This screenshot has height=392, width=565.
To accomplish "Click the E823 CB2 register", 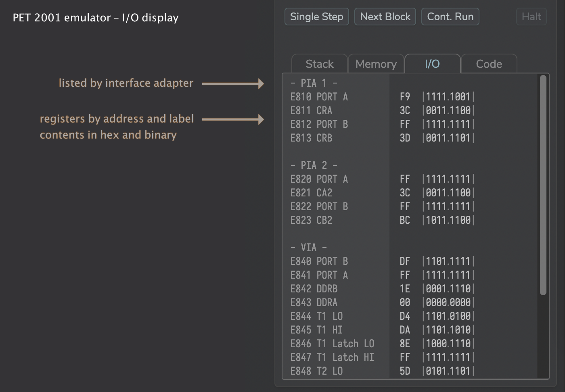I will tap(410, 220).
